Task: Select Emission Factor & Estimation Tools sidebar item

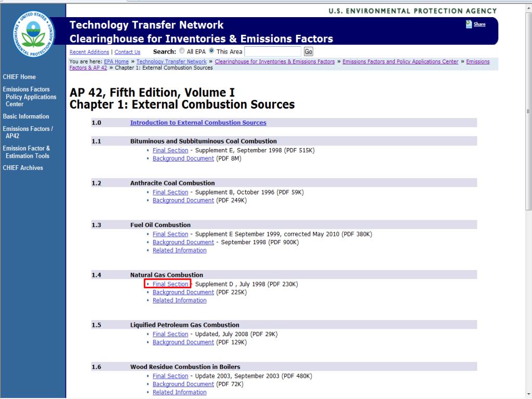Action: point(26,152)
